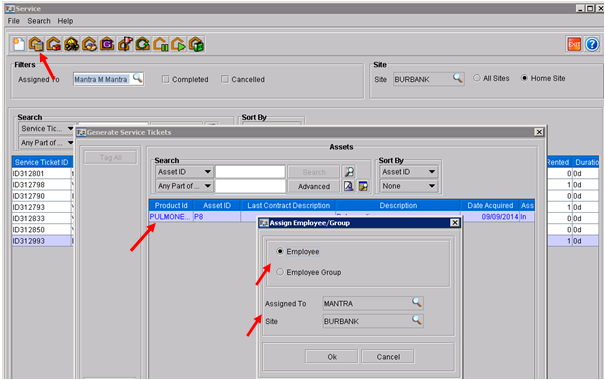The height and width of the screenshot is (380, 605).
Task: Click first search text box beside Asset ID
Action: coord(250,172)
